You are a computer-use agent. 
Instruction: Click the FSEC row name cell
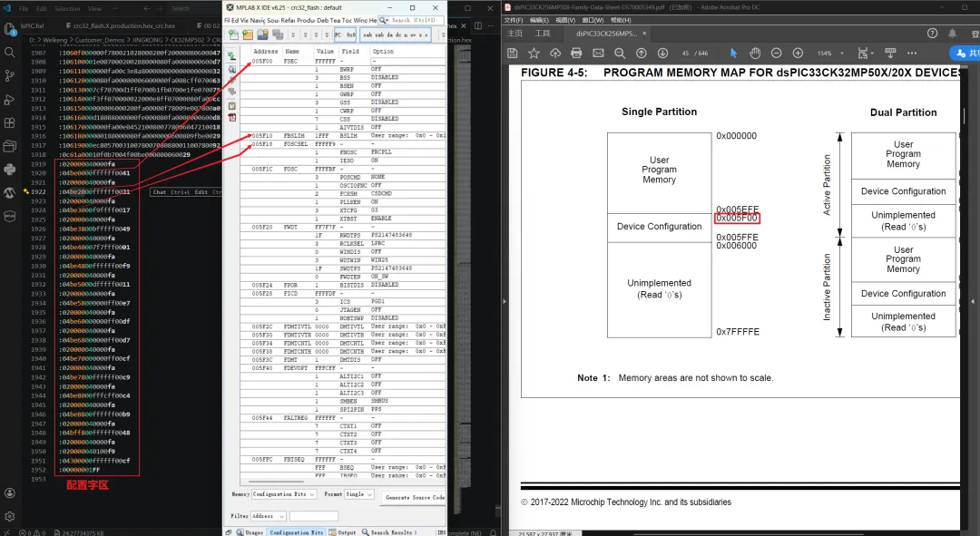click(x=290, y=62)
